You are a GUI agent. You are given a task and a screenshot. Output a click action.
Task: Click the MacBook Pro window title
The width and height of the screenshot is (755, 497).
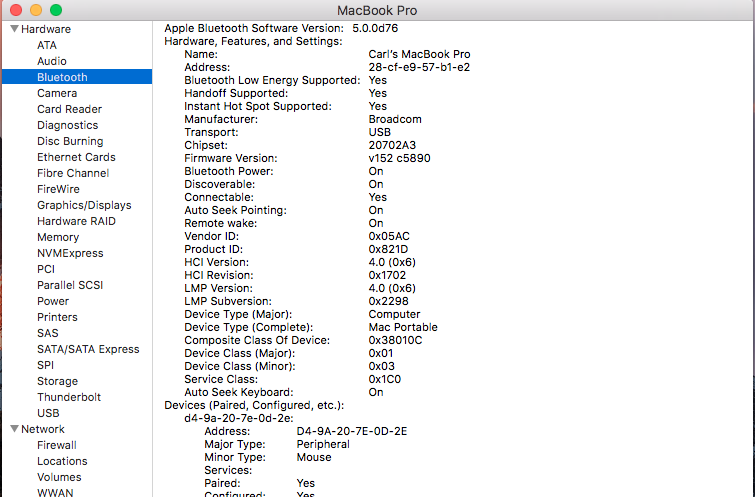pos(377,10)
